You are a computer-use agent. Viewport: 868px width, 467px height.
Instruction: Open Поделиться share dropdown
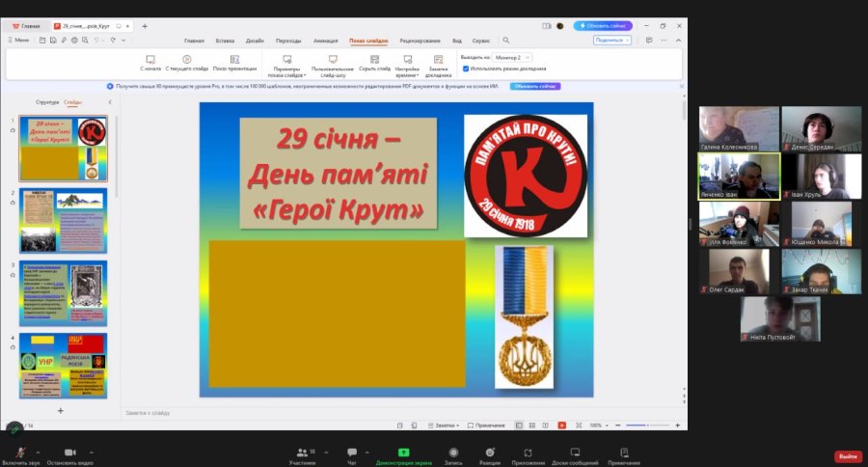pyautogui.click(x=611, y=41)
